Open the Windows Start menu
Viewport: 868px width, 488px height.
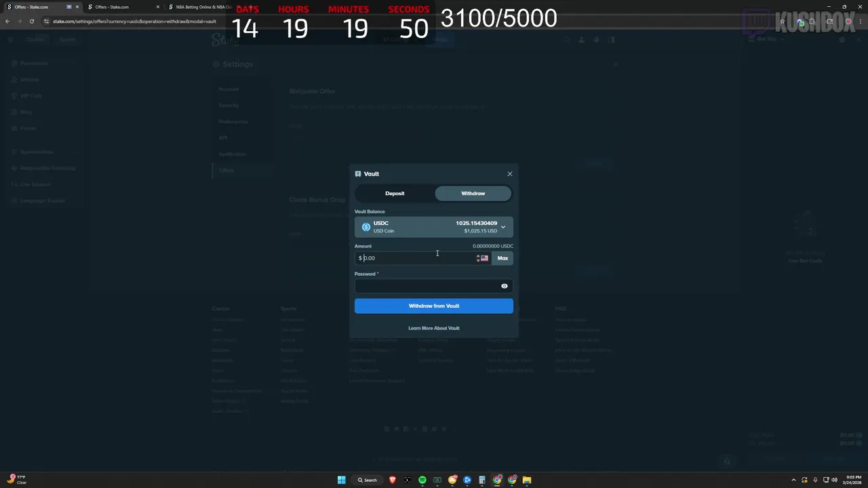point(342,480)
